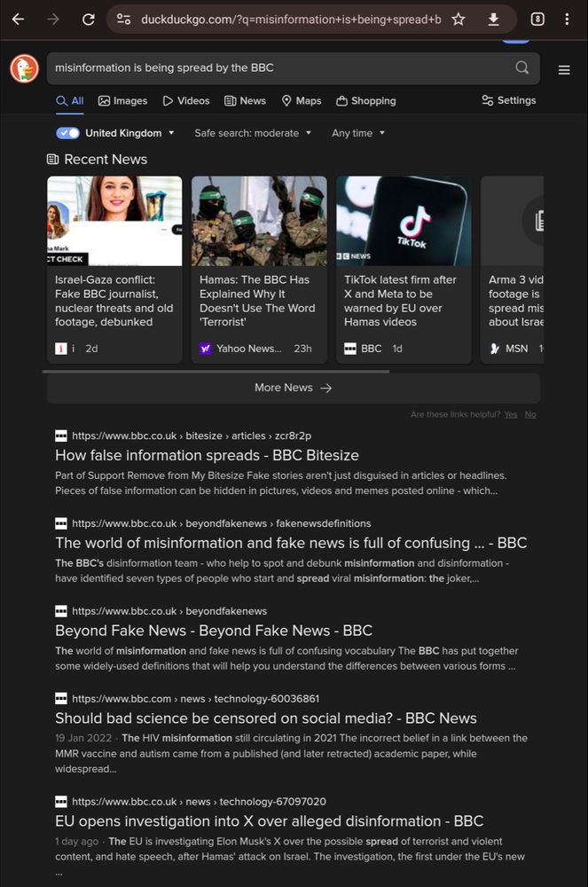Click the BBC favicon beside the technology-60036861 URL
This screenshot has height=887, width=588.
pyautogui.click(x=61, y=699)
